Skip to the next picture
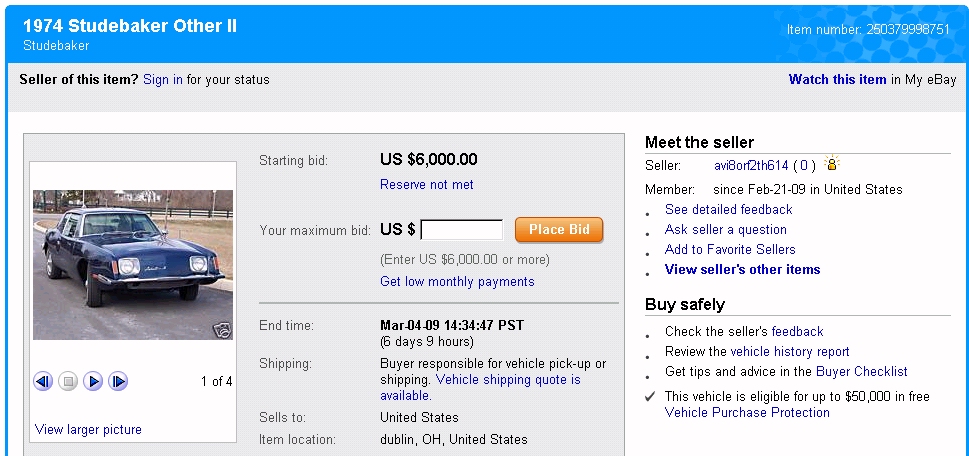 (x=118, y=381)
